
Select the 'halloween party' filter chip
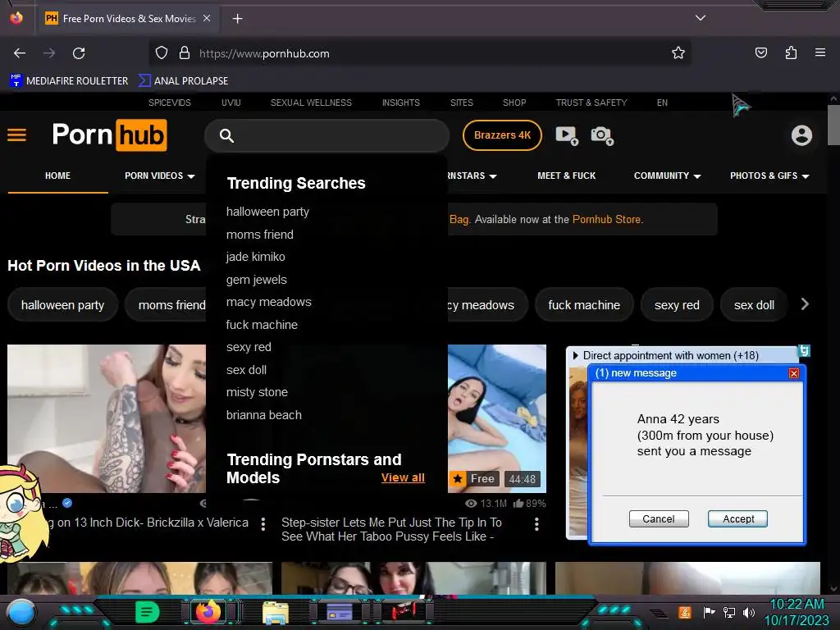[62, 305]
